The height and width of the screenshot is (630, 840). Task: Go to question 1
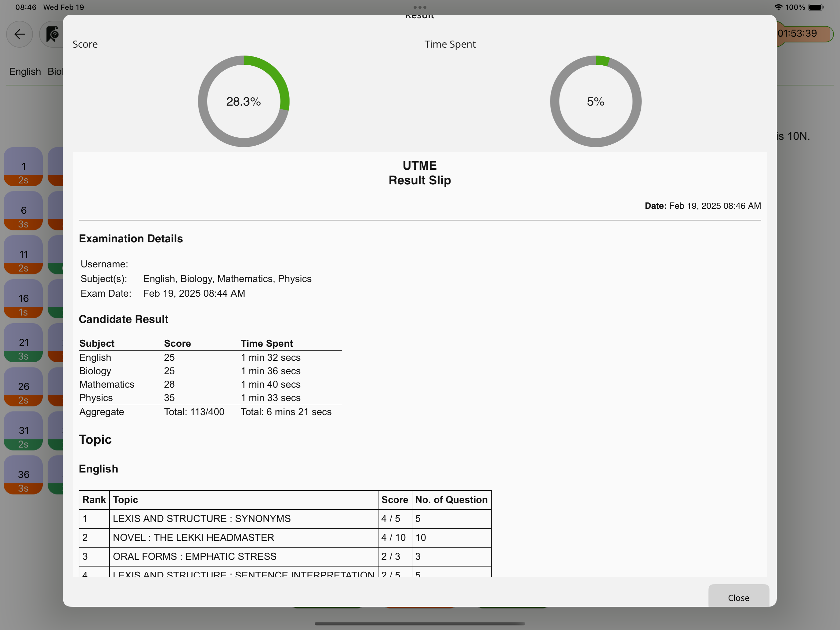(24, 167)
